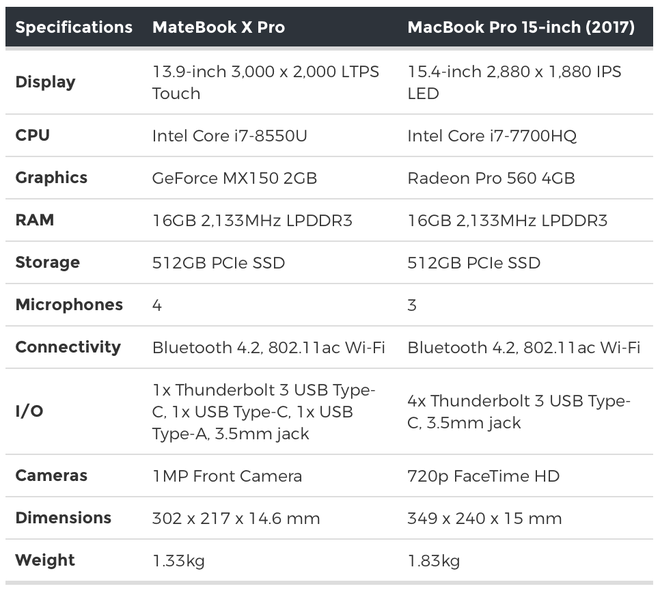Select the Graphics row label

click(x=51, y=178)
